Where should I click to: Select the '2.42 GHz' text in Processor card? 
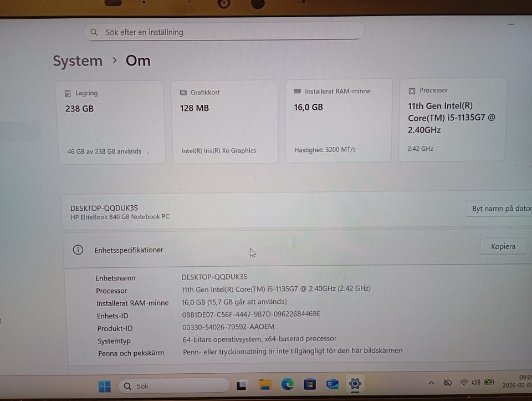(420, 149)
